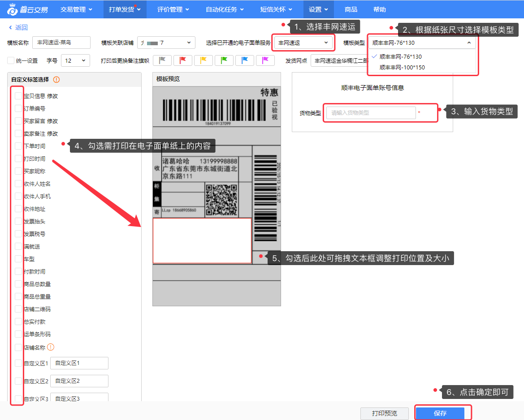Choose 顺丰丰网-76*130 option
Screen dimensions: 524x420
pos(400,56)
